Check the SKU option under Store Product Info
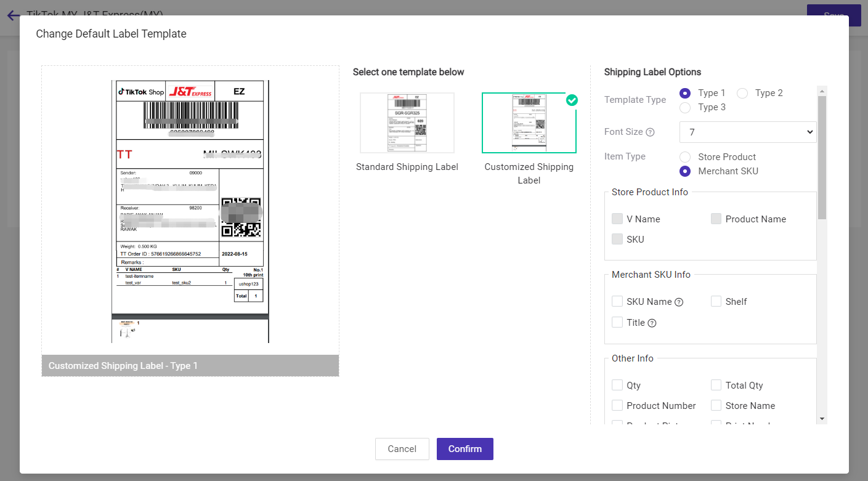Image resolution: width=868 pixels, height=481 pixels. pyautogui.click(x=617, y=239)
